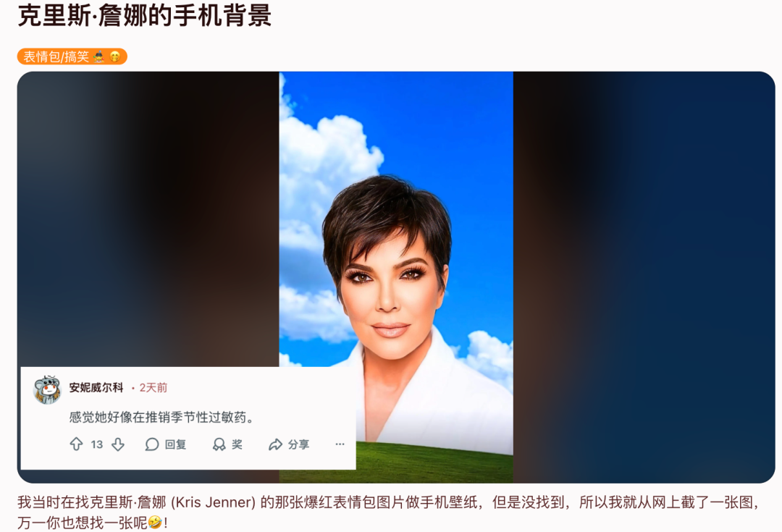Click the comment vote count 13

[x=97, y=444]
